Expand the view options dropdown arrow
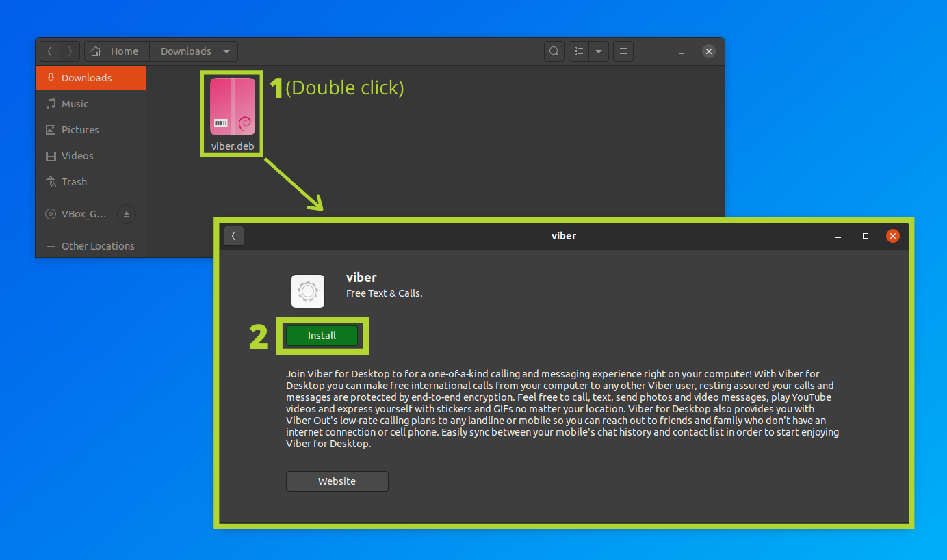 click(599, 51)
